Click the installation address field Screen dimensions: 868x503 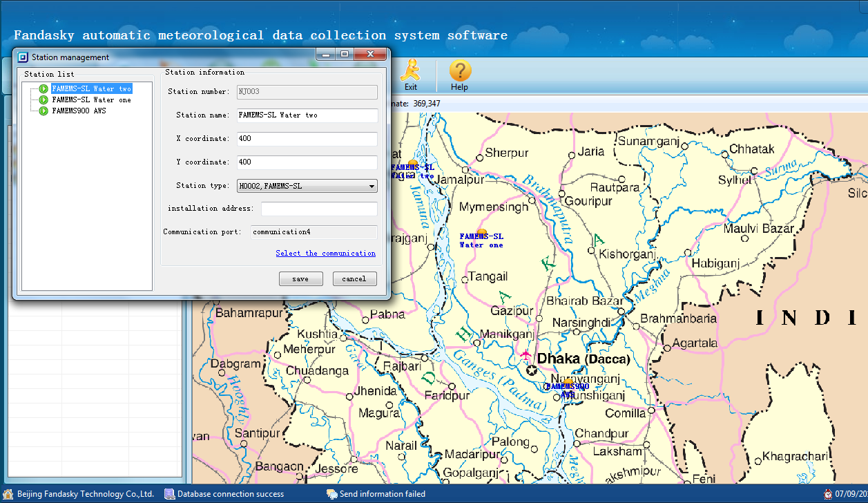coord(319,209)
